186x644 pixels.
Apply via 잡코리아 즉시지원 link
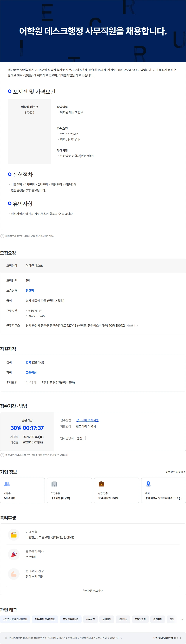point(87,420)
